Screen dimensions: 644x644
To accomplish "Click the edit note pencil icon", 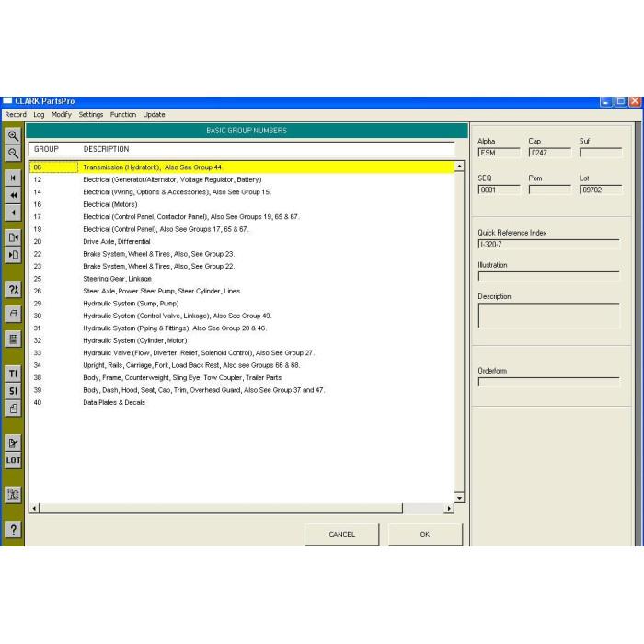I will (x=13, y=443).
